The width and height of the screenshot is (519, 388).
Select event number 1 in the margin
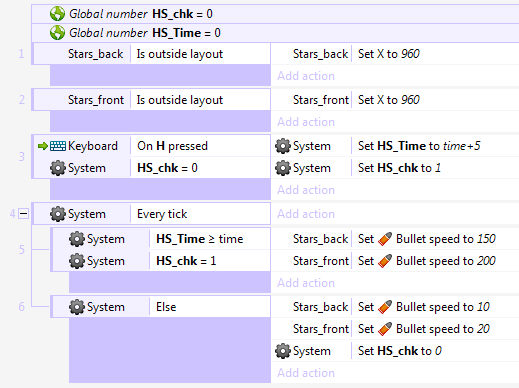21,54
